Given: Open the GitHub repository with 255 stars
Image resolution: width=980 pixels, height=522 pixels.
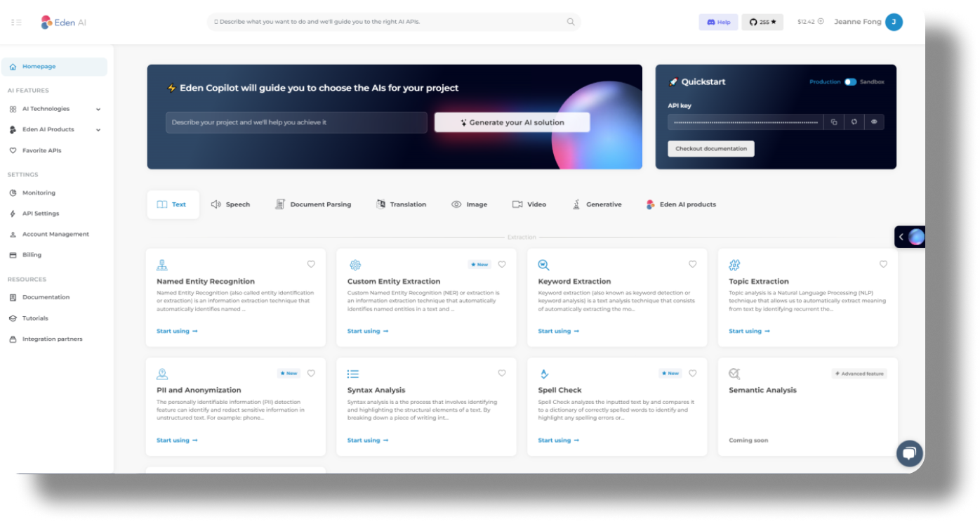Looking at the screenshot, I should [x=762, y=22].
